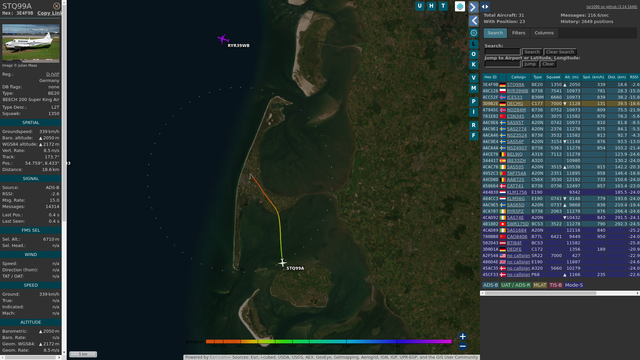Click the Clear button beside Jump

click(x=548, y=64)
